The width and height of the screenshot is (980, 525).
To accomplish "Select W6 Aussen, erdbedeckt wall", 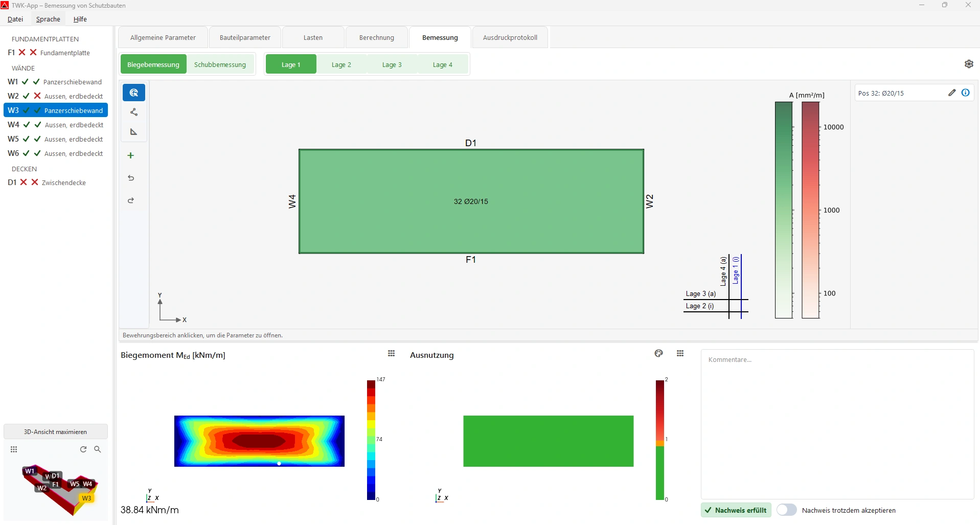I will pyautogui.click(x=56, y=153).
